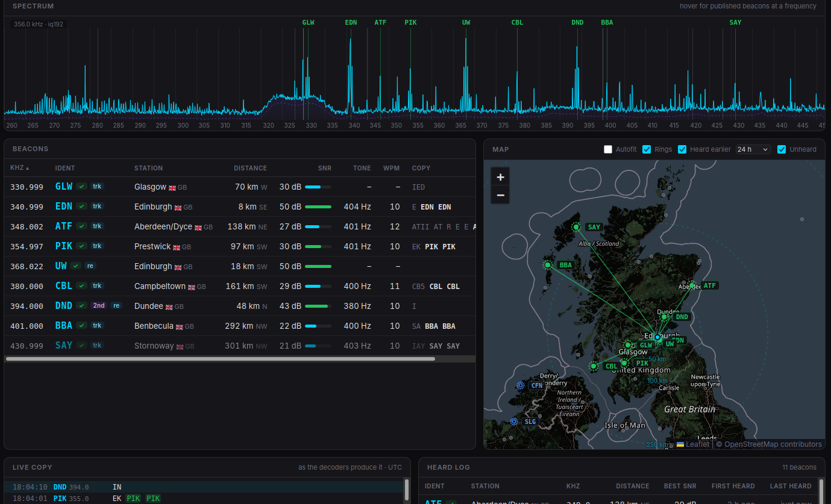
Task: Turn off the Unheard checkbox
Action: coord(782,149)
